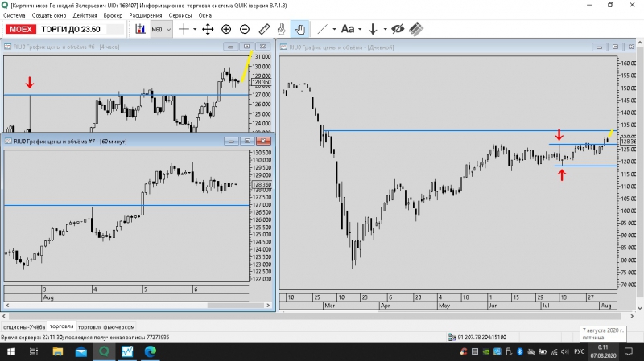This screenshot has height=361, width=644.
Task: Click the red MOEX label
Action: (x=21, y=29)
